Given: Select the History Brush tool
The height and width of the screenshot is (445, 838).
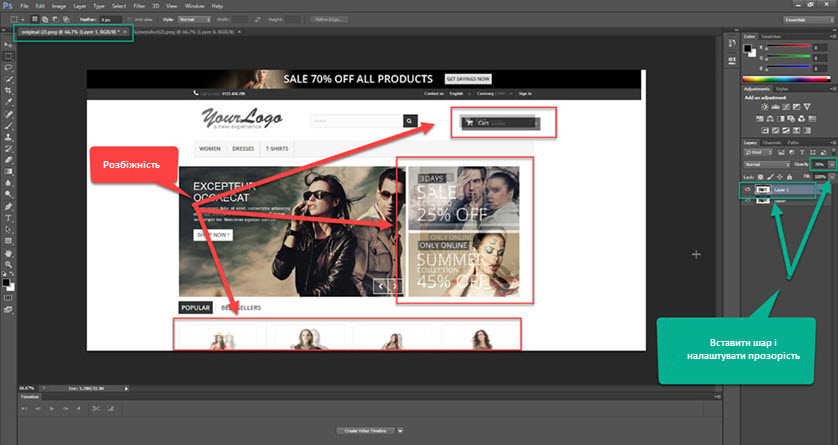Looking at the screenshot, I should tap(8, 149).
